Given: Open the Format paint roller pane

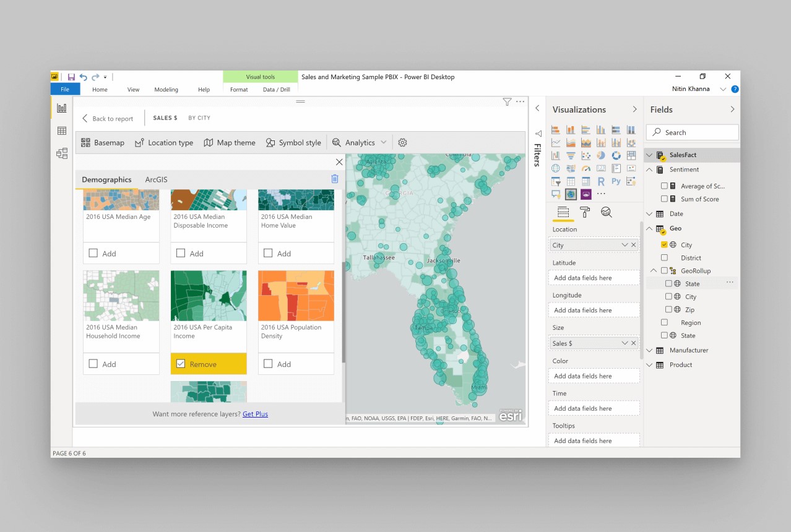Looking at the screenshot, I should coord(584,212).
